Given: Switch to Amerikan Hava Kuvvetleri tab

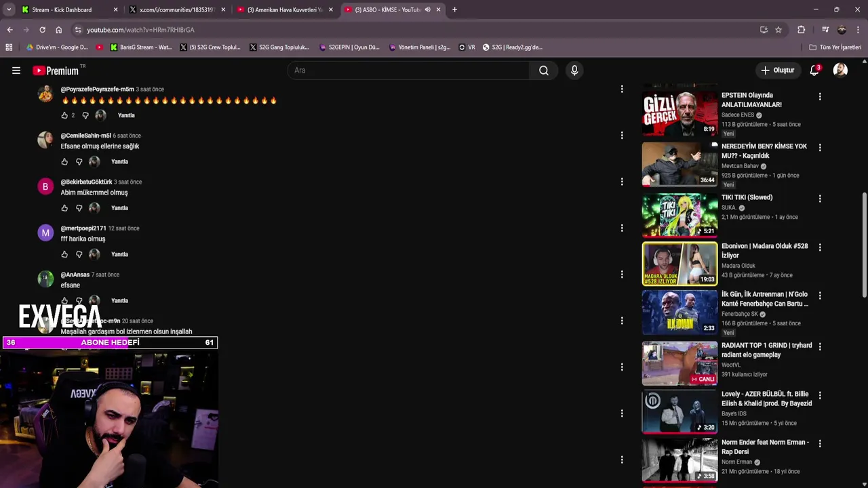Looking at the screenshot, I should click(x=285, y=9).
